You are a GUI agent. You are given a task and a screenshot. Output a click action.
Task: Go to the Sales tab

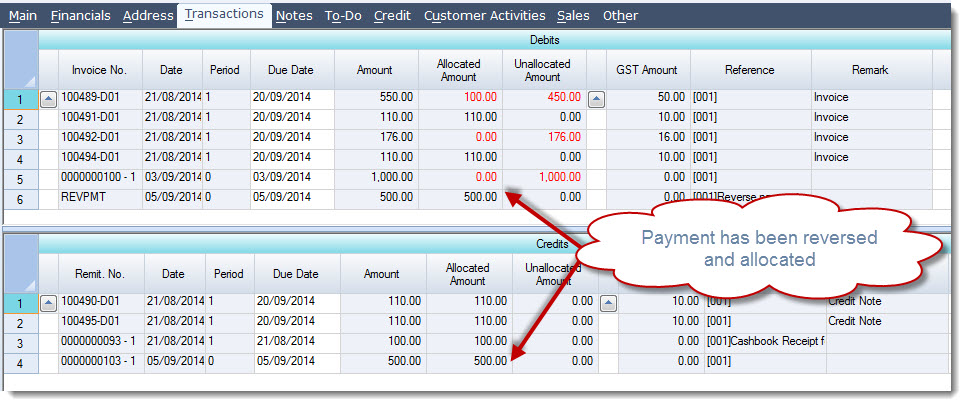coord(573,15)
